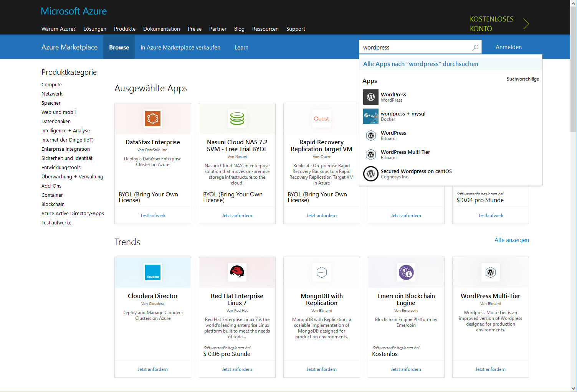Select the Speicher category
This screenshot has width=577, height=392.
[x=51, y=103]
